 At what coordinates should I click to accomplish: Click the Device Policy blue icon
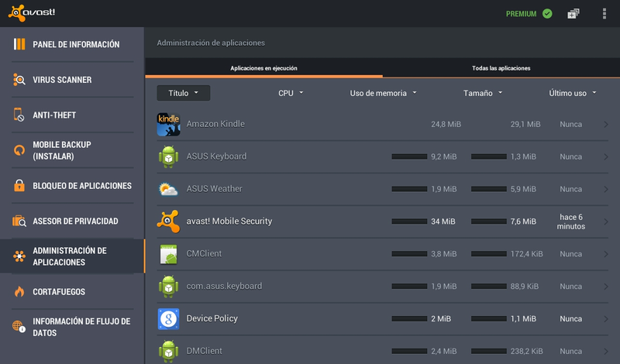168,318
